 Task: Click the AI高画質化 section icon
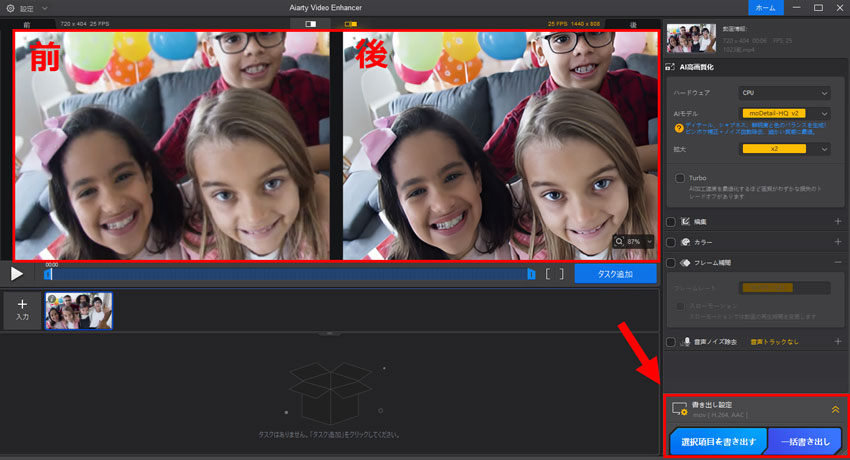point(670,67)
